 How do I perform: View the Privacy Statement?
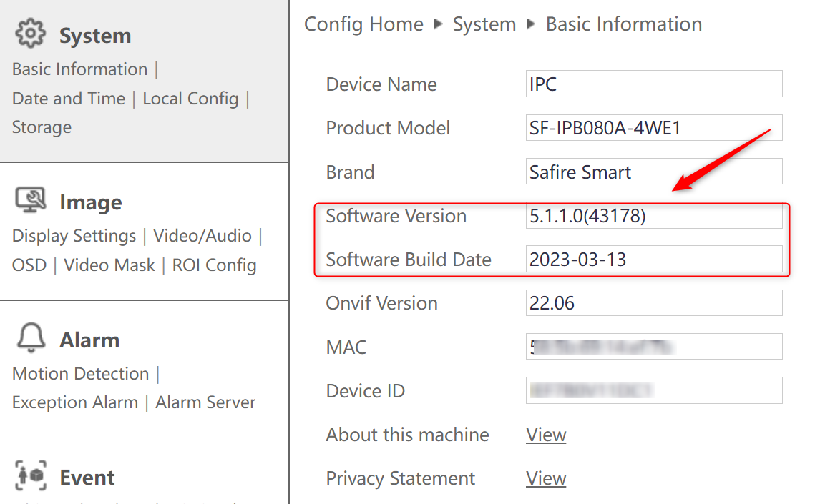click(x=546, y=478)
